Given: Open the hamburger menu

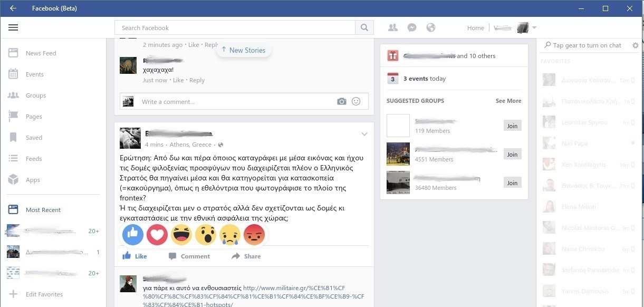Looking at the screenshot, I should coord(13,28).
